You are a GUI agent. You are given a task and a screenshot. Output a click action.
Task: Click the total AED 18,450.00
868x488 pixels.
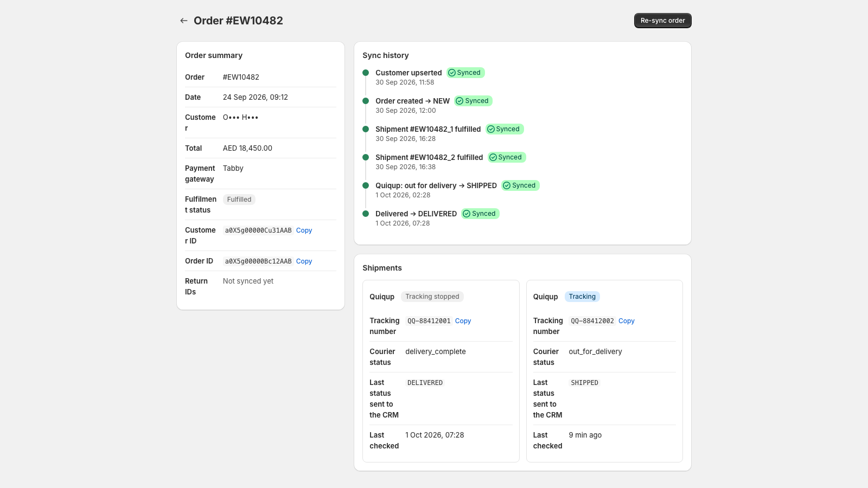pyautogui.click(x=247, y=148)
